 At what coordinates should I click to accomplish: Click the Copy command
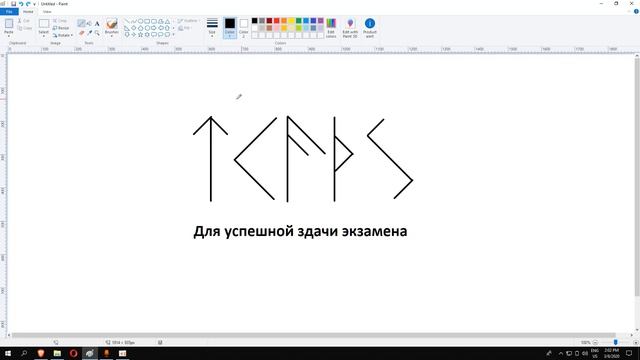point(24,28)
